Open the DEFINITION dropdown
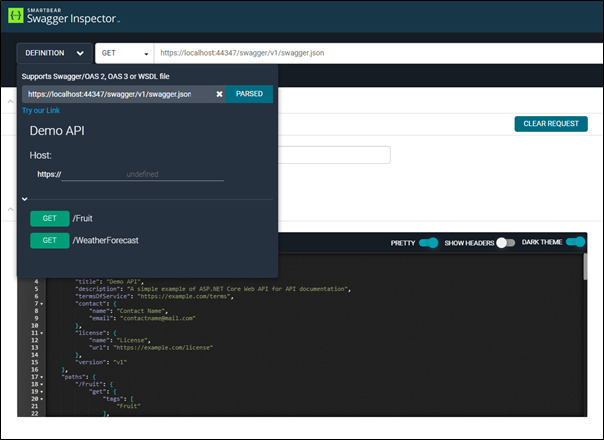Screen dimensions: 604x440 click(54, 53)
